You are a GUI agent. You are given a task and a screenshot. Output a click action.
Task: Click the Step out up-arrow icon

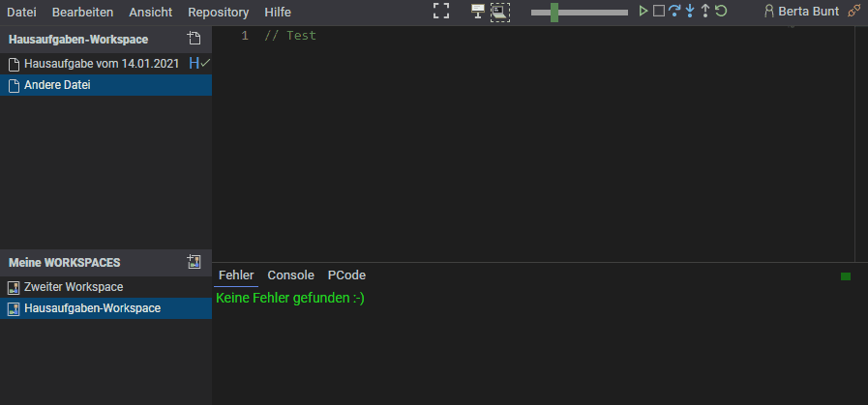click(x=705, y=12)
